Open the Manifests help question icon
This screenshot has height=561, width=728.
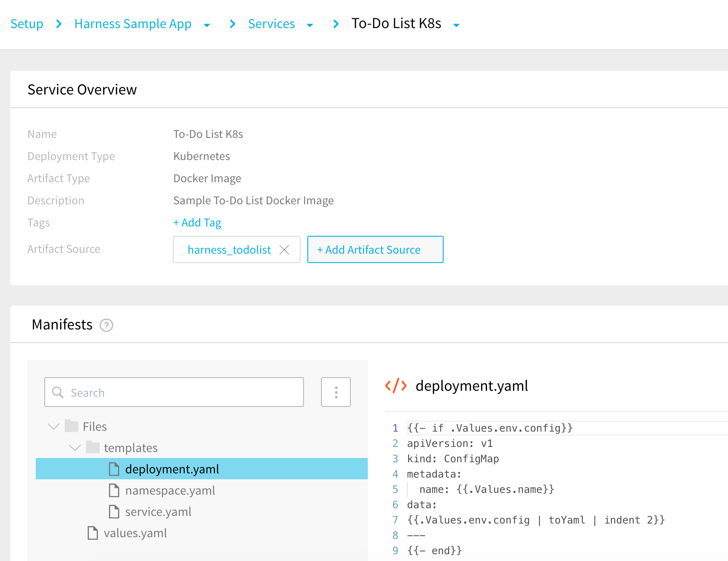tap(106, 325)
